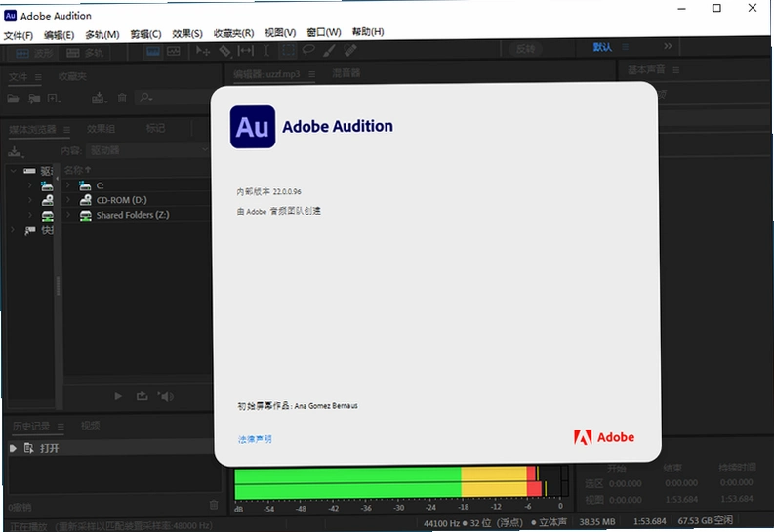The image size is (774, 532).
Task: Open the Edit menu
Action: (59, 34)
